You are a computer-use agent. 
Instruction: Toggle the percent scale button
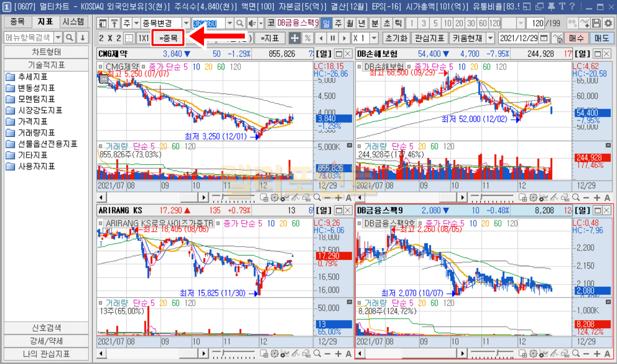308,38
